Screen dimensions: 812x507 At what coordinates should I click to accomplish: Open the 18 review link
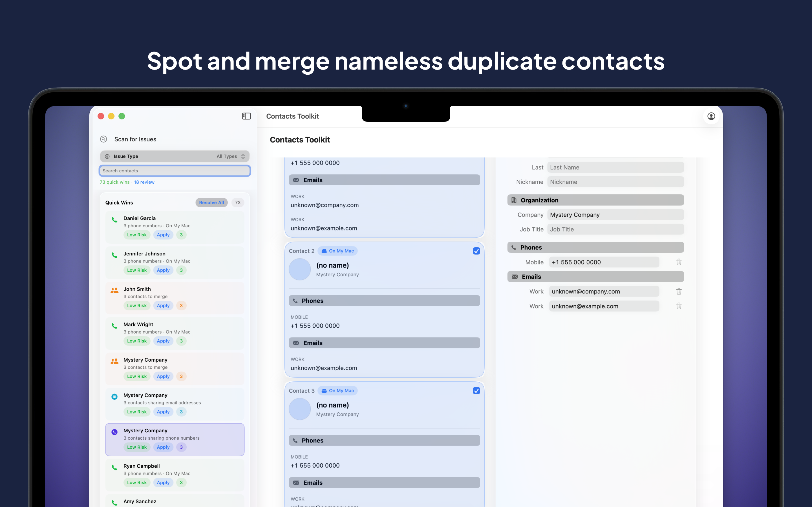[144, 182]
